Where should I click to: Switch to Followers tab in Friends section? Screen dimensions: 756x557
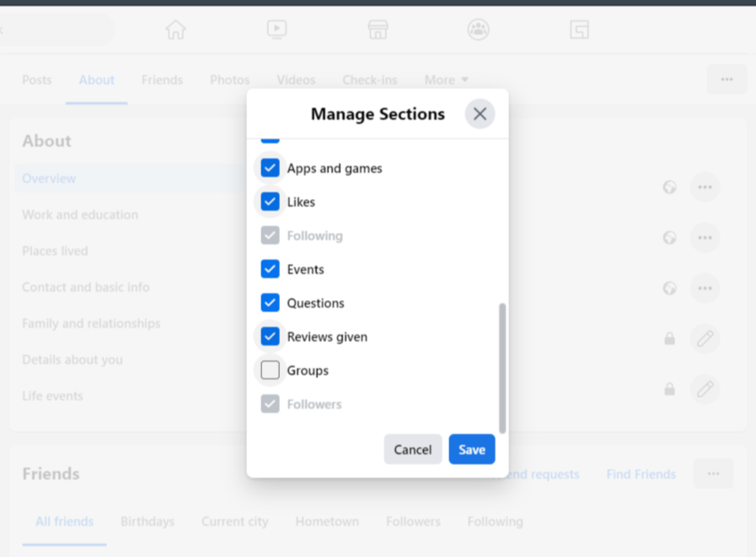coord(413,522)
